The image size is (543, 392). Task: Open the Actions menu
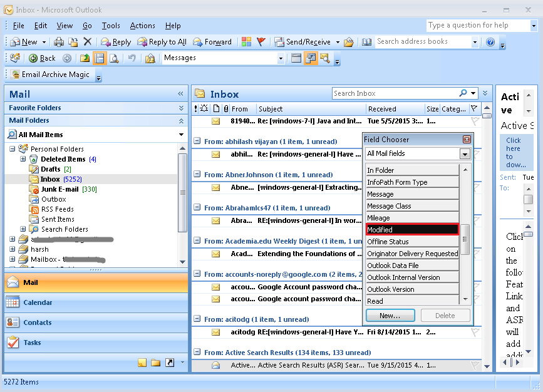(143, 26)
